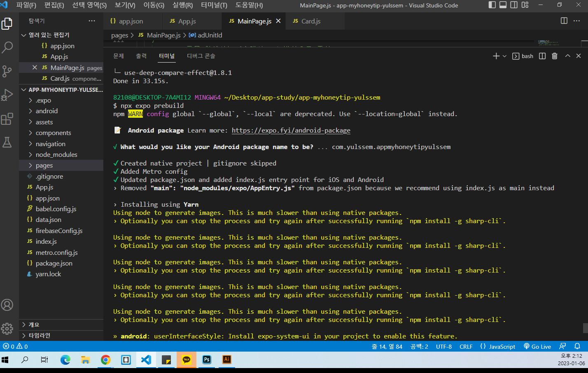Click the new terminal plus icon
Screen dimensions: 588x373
[x=496, y=56]
